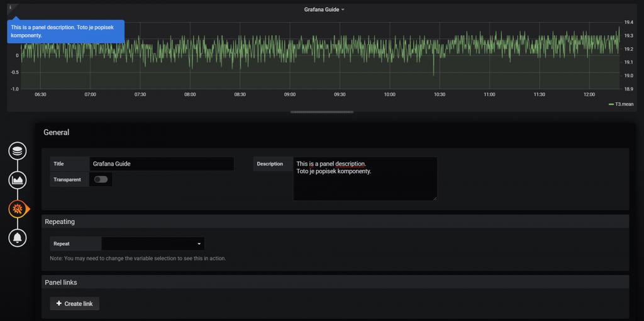Viewport: 644px width, 321px height.
Task: Select the General settings gear icon
Action: click(x=18, y=209)
